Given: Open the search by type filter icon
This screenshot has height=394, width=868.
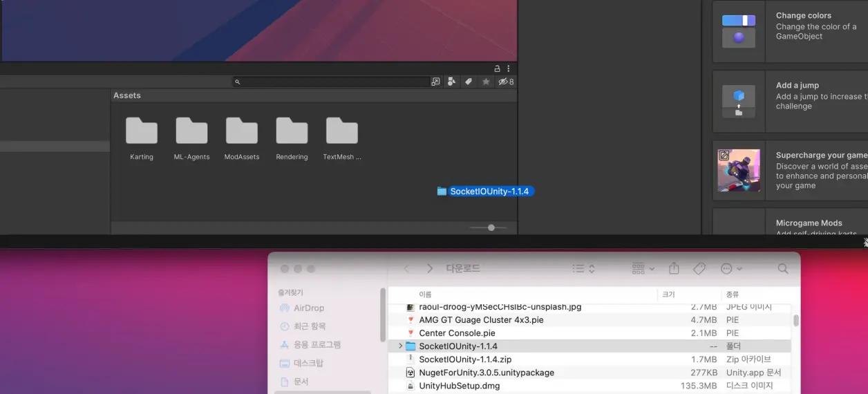Looking at the screenshot, I should [x=451, y=82].
